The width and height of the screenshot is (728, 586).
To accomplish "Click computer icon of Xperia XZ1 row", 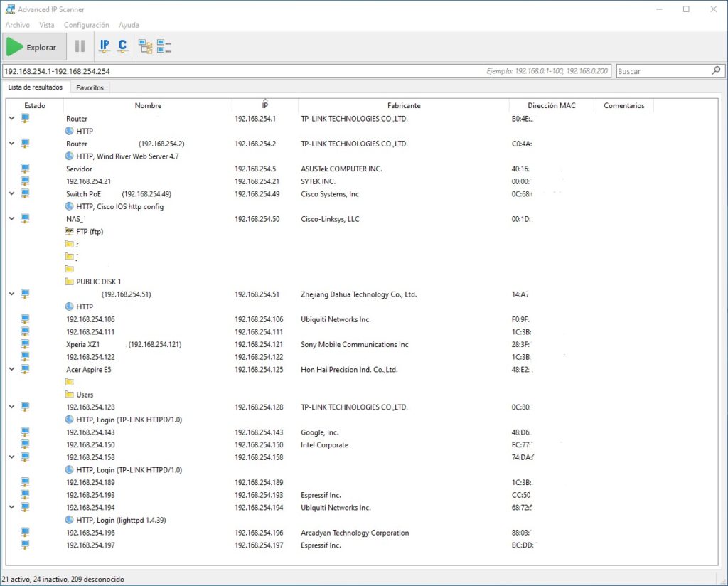I will [x=25, y=344].
